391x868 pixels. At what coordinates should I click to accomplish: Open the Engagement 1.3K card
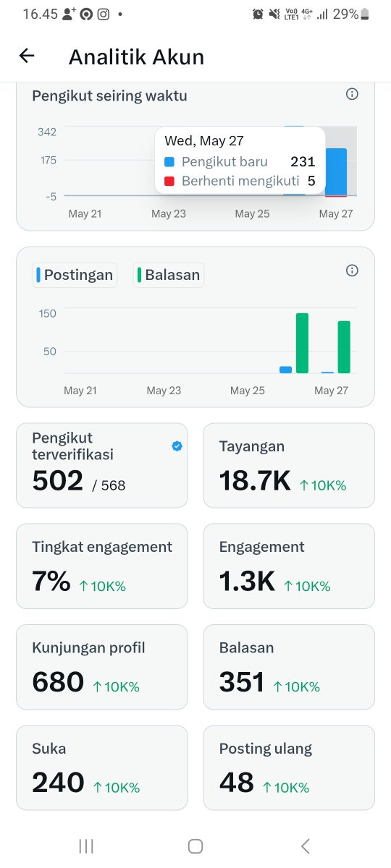point(289,566)
